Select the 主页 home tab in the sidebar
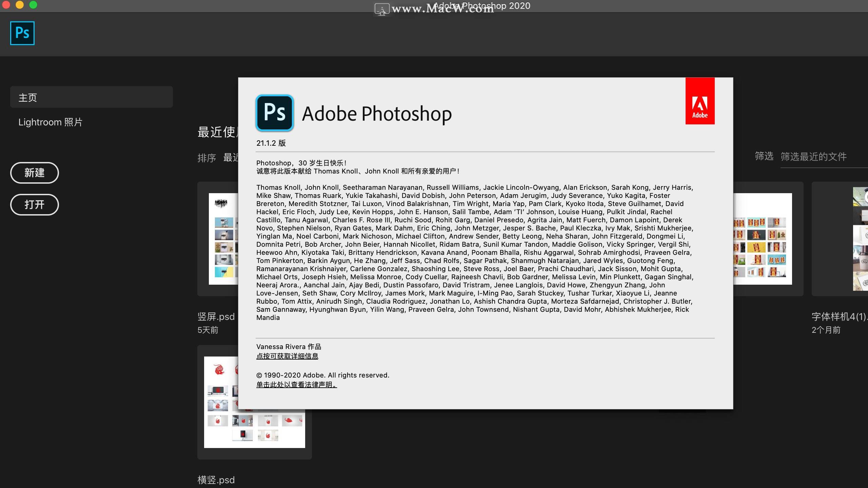This screenshot has width=868, height=488. point(92,97)
